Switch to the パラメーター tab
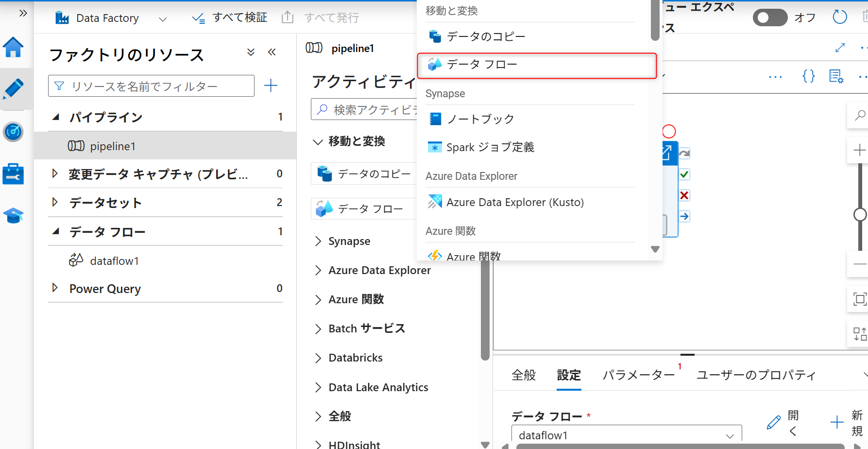This screenshot has width=868, height=449. tap(638, 375)
